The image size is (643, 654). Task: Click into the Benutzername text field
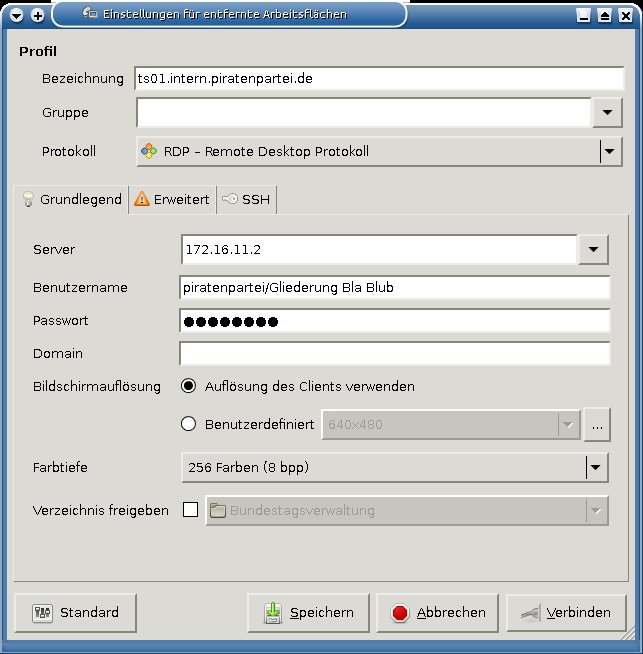[394, 288]
